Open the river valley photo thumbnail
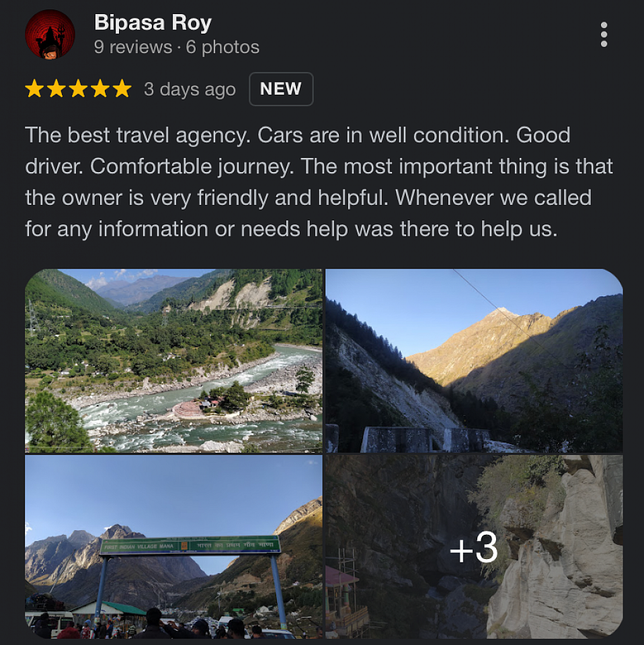The height and width of the screenshot is (645, 644). pyautogui.click(x=173, y=361)
